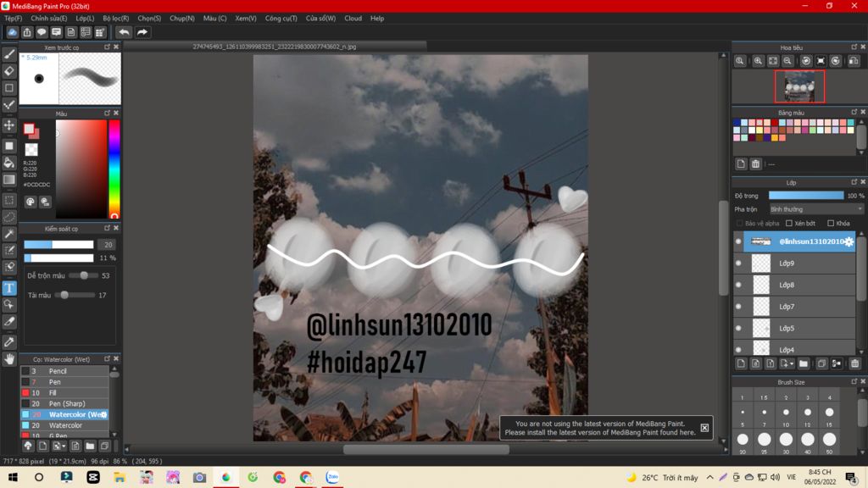Select the Hand tool

9,359
